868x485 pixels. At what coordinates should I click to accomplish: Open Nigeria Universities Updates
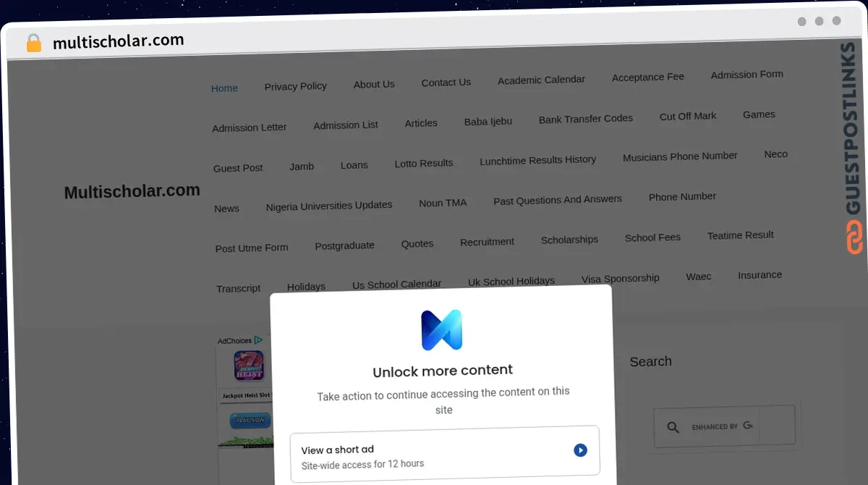click(x=328, y=206)
